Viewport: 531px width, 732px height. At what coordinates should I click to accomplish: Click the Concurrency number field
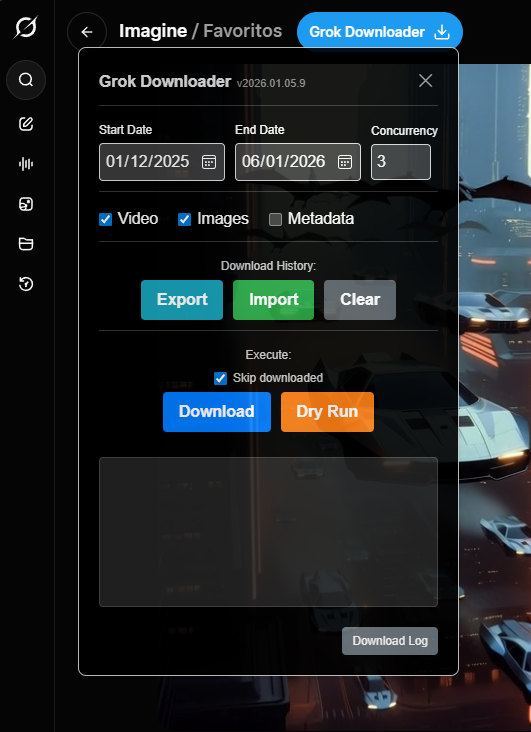[x=401, y=162]
